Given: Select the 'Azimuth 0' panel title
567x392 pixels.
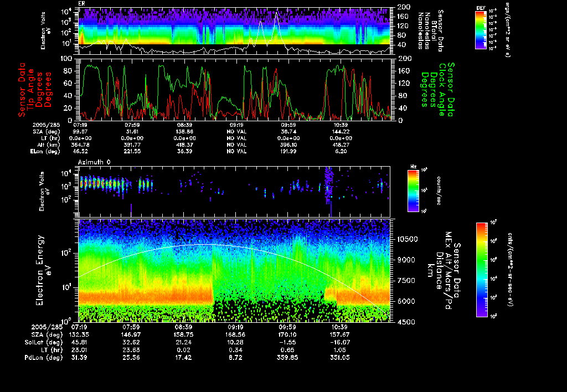Looking at the screenshot, I should [x=94, y=162].
